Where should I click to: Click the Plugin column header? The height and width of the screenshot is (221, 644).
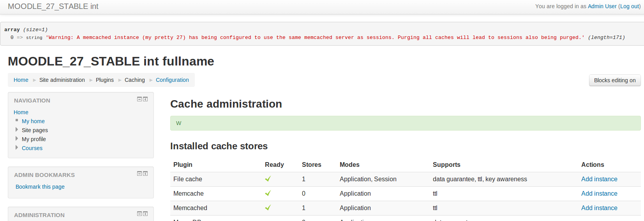183,164
